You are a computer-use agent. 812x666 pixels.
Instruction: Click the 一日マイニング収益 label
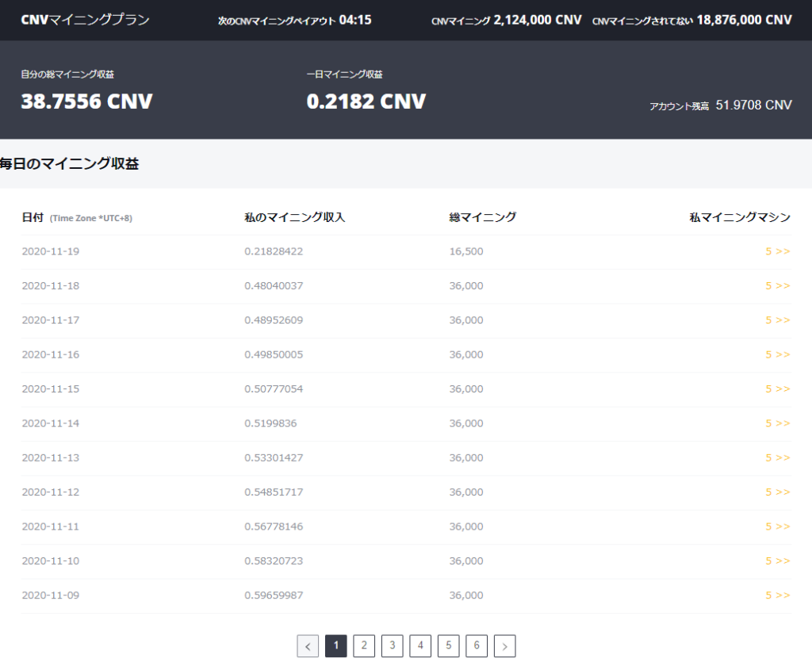tap(344, 75)
